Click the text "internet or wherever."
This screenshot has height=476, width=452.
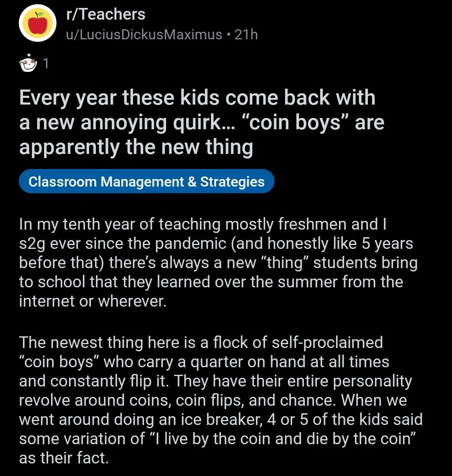coord(93,301)
